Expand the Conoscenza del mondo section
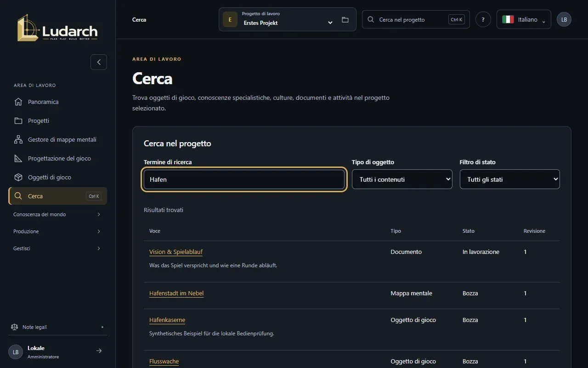Screen dimensions: 588x368 point(57,214)
